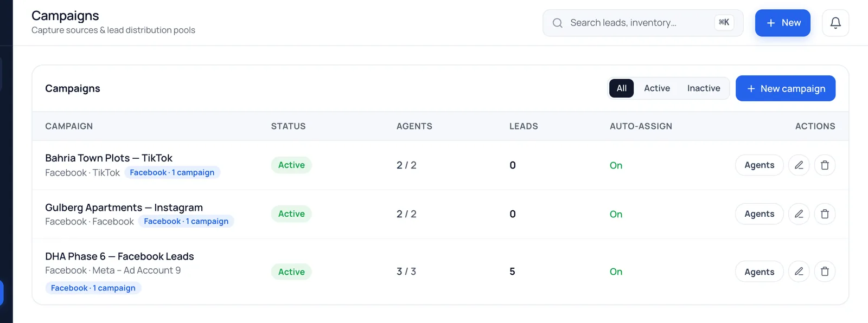Edit the Gulberg Apartments campaign

coord(799,214)
